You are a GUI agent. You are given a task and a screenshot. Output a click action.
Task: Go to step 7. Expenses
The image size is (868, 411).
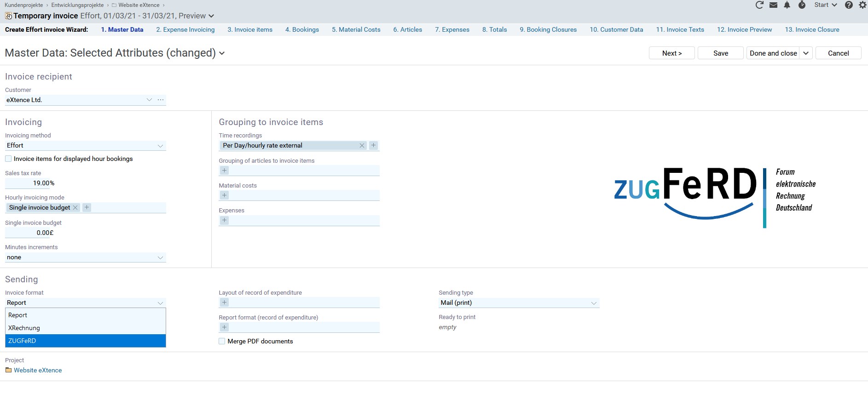pos(452,29)
